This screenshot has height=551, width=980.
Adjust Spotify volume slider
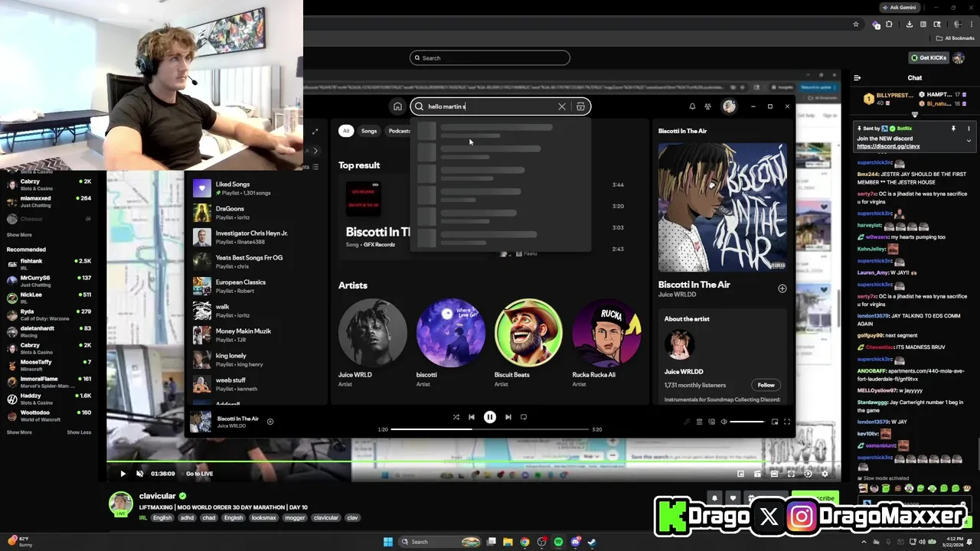point(747,422)
